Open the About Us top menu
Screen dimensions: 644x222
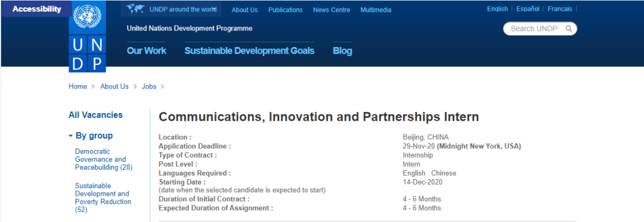coord(245,10)
